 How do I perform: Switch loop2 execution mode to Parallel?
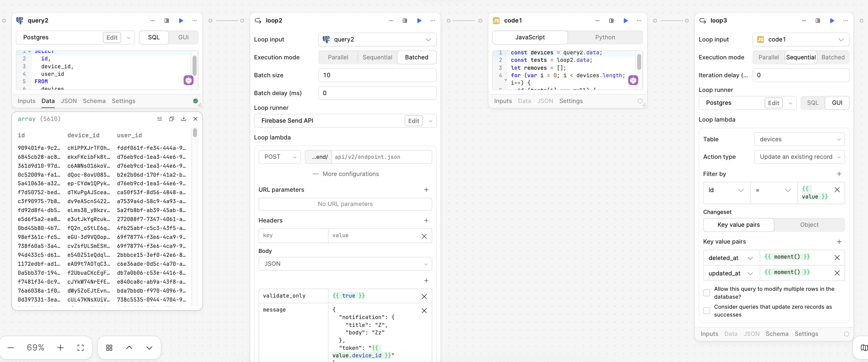tap(338, 57)
